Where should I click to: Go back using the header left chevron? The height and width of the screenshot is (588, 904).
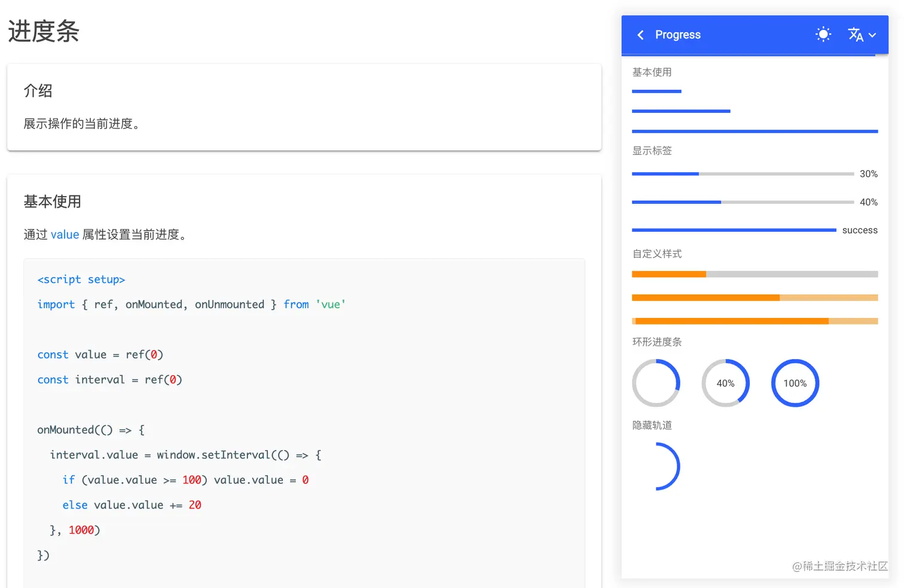[x=640, y=35]
